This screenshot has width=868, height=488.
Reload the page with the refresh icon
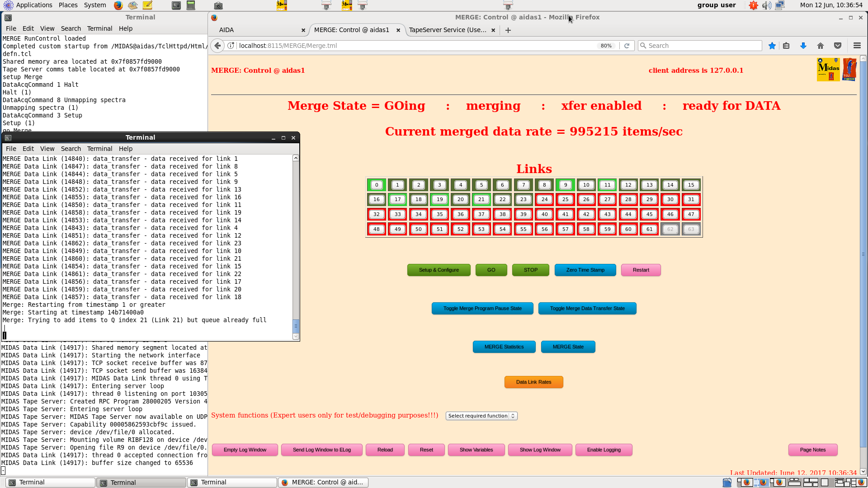click(627, 46)
